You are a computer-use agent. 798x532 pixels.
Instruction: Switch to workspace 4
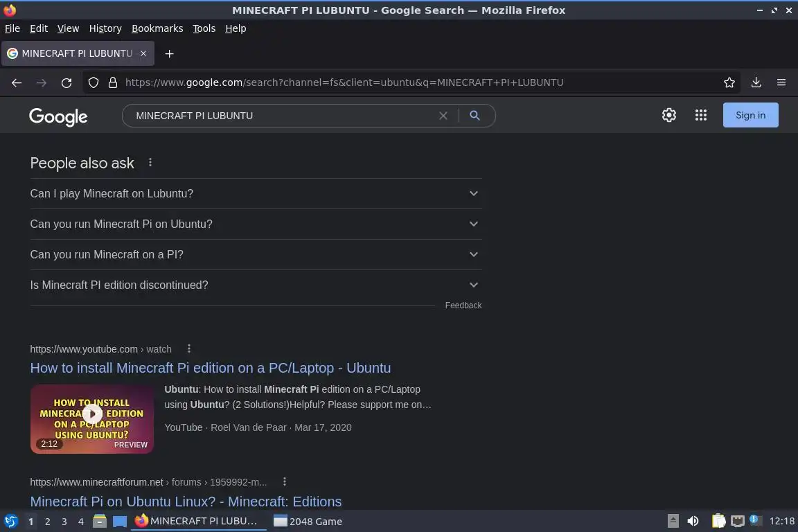[80, 522]
